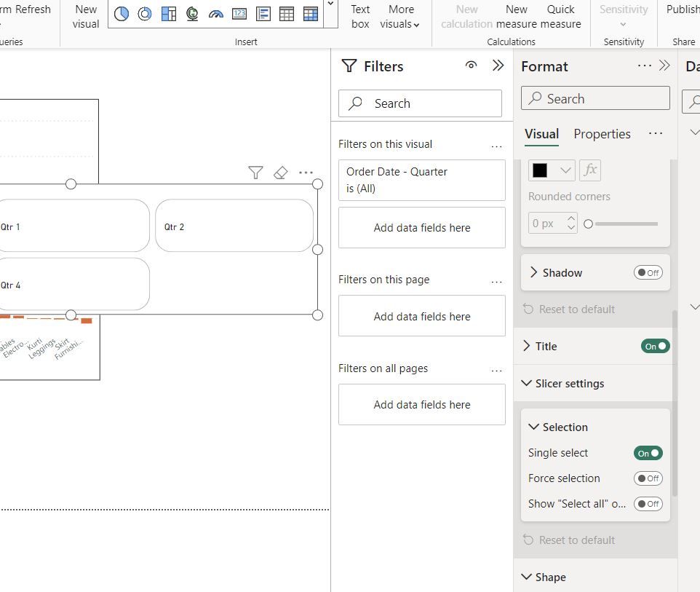Open the More visuals menu

click(x=400, y=17)
